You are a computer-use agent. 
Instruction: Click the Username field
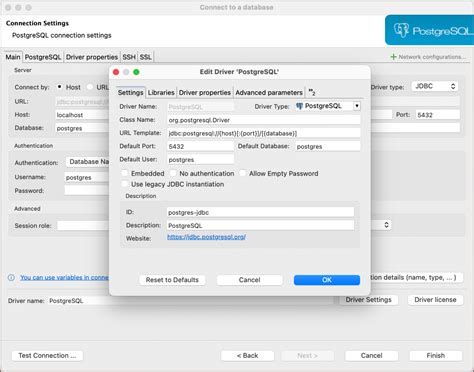pyautogui.click(x=87, y=177)
